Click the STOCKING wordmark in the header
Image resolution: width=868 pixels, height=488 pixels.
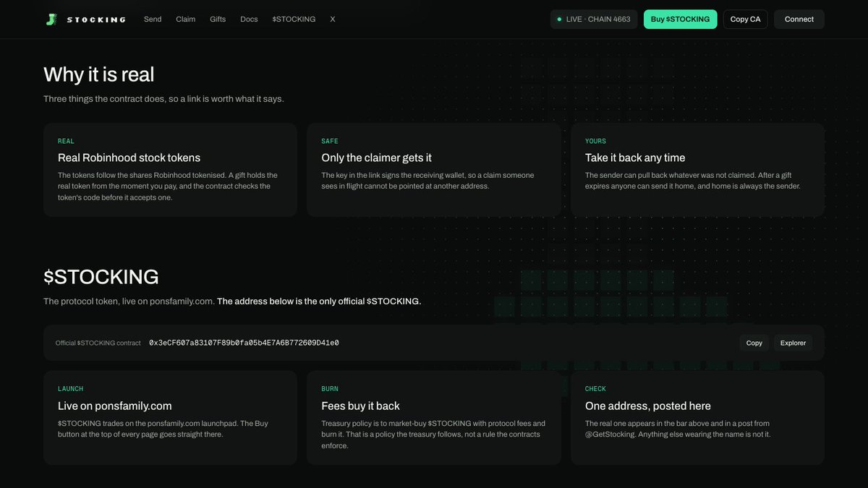(x=96, y=20)
